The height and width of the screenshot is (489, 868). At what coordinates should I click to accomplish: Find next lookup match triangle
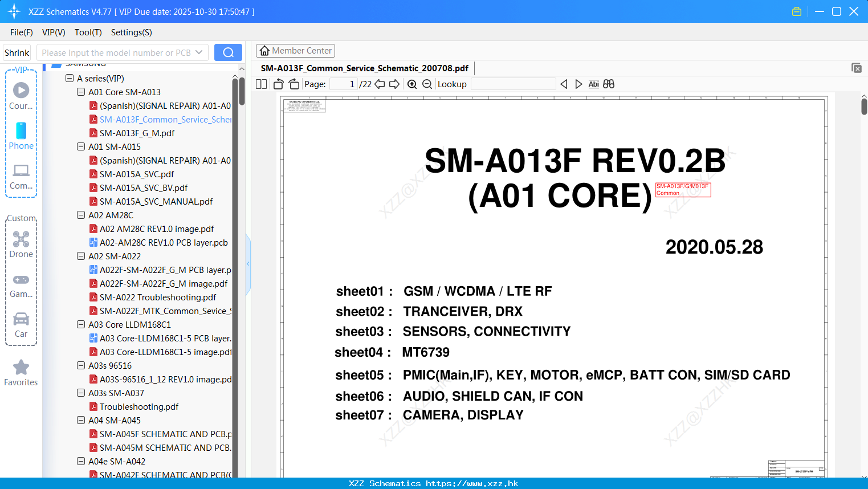[578, 84]
